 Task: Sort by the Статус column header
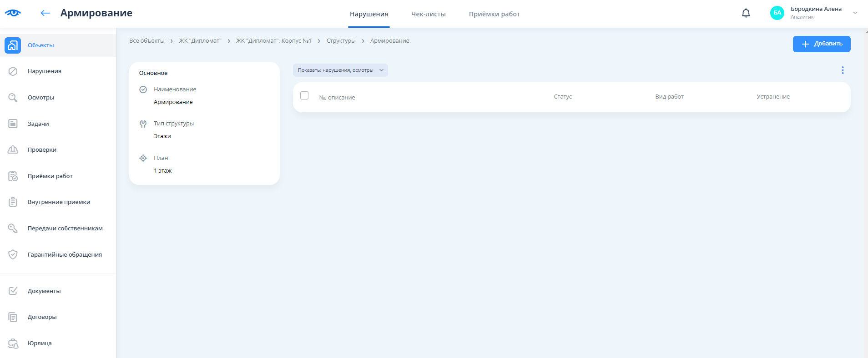(563, 97)
